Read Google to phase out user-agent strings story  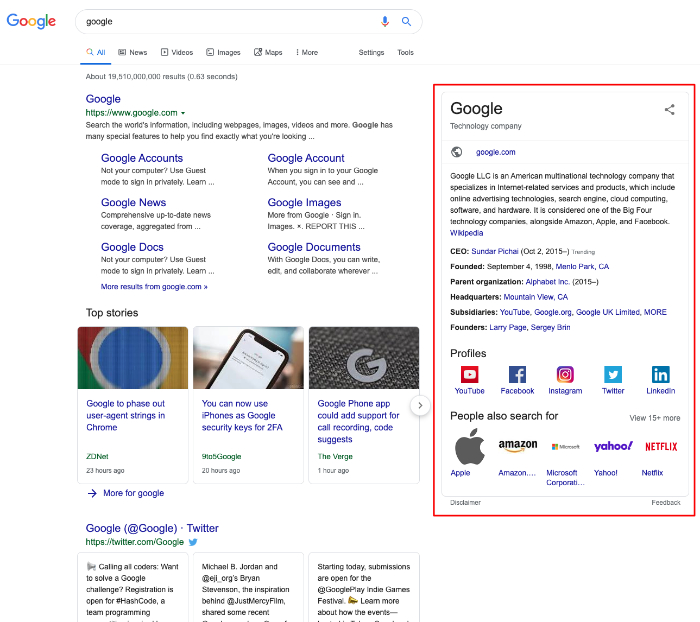pyautogui.click(x=125, y=415)
